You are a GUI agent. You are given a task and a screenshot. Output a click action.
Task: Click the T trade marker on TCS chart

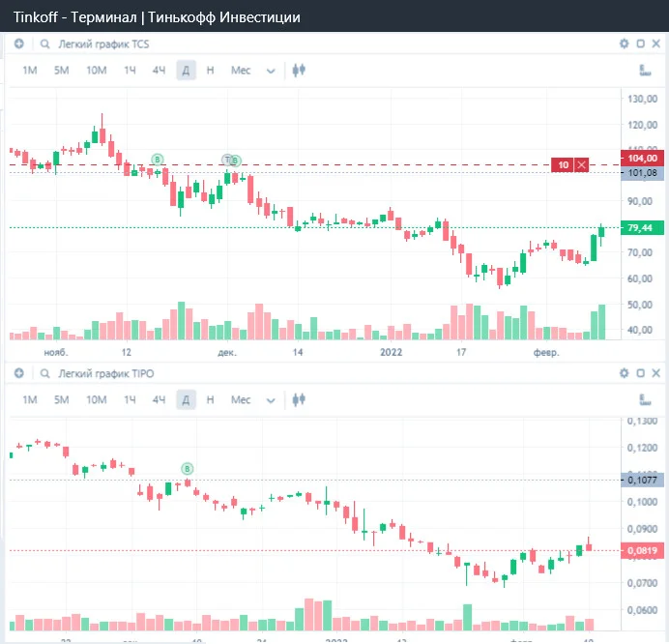pyautogui.click(x=227, y=160)
